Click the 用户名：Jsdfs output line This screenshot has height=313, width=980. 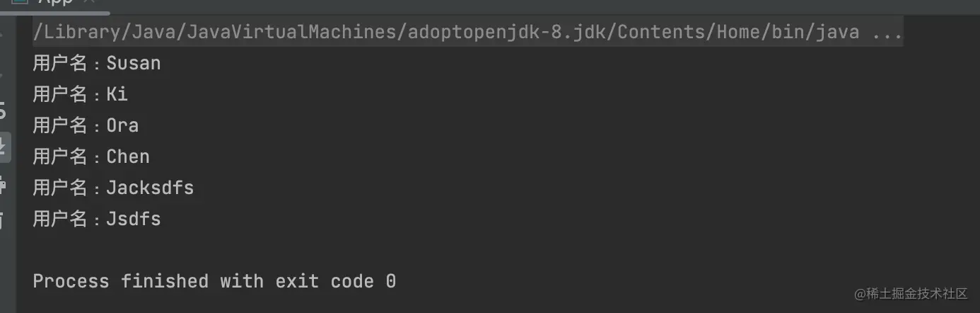tap(97, 219)
